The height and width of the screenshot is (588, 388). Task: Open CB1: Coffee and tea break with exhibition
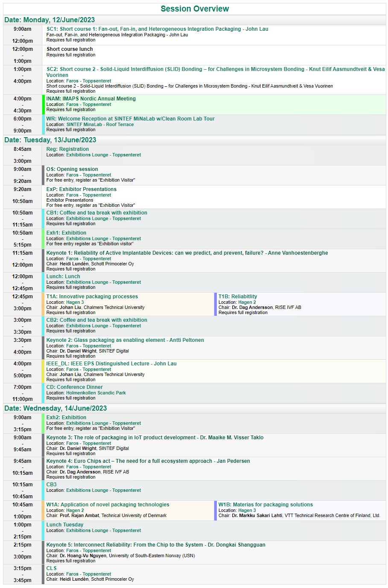coord(96,213)
